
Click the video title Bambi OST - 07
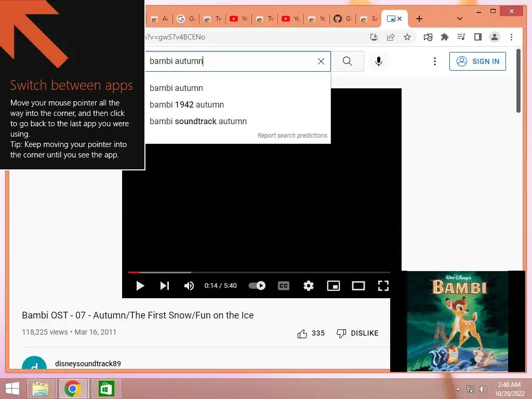click(x=138, y=315)
